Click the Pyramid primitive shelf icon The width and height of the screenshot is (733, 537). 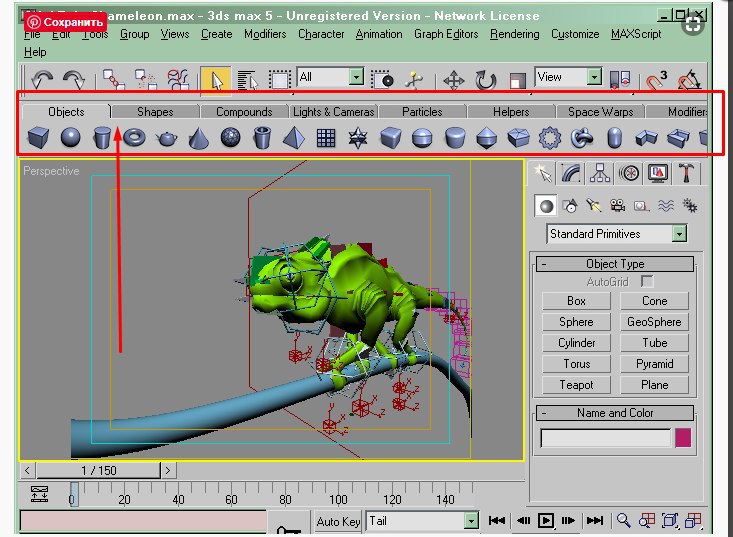(x=294, y=138)
